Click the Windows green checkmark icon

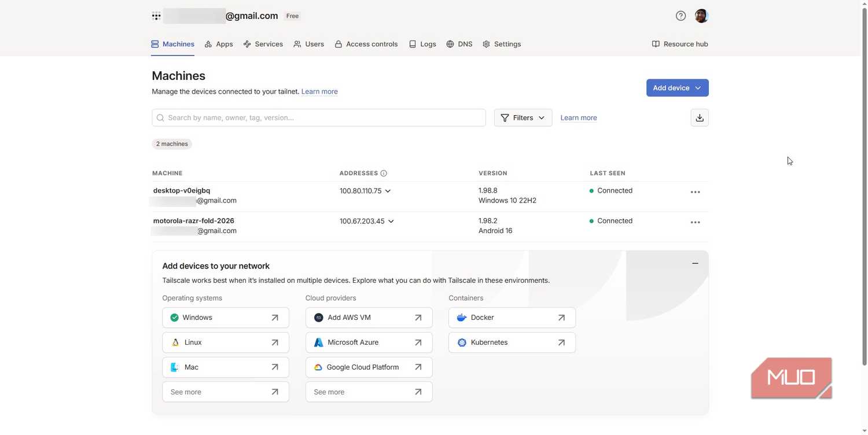click(x=174, y=318)
